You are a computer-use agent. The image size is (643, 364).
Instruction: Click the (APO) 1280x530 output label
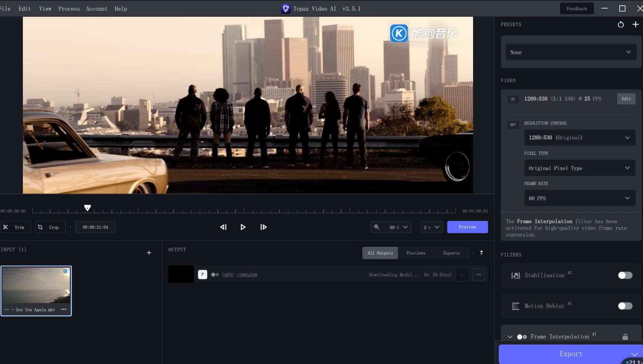coord(240,275)
